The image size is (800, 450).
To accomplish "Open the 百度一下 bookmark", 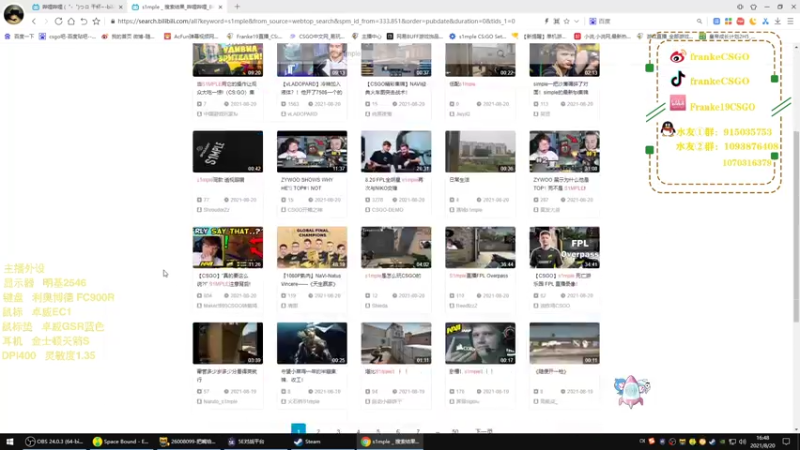I will (18, 36).
